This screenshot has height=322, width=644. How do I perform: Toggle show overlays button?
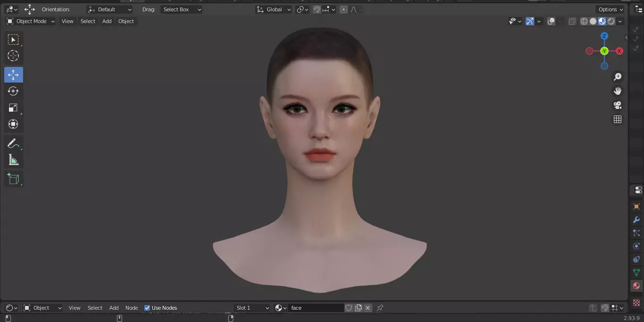[551, 21]
